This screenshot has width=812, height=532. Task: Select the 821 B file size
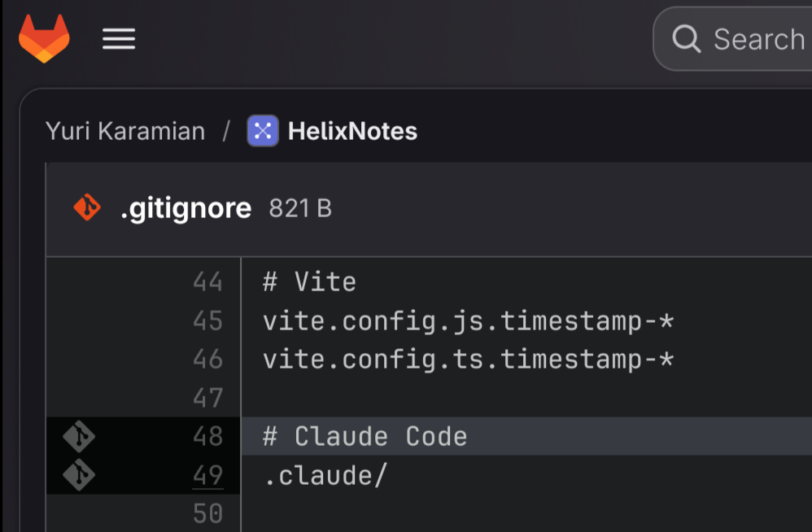(x=300, y=208)
